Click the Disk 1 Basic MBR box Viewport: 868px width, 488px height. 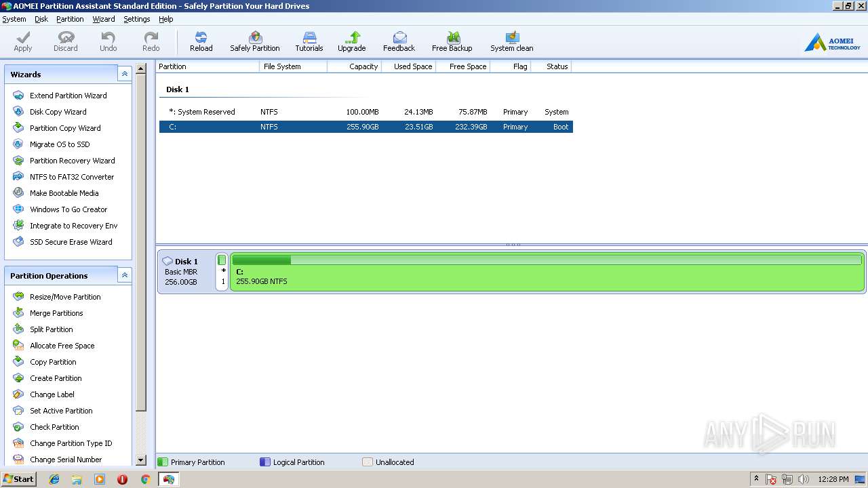(x=186, y=272)
